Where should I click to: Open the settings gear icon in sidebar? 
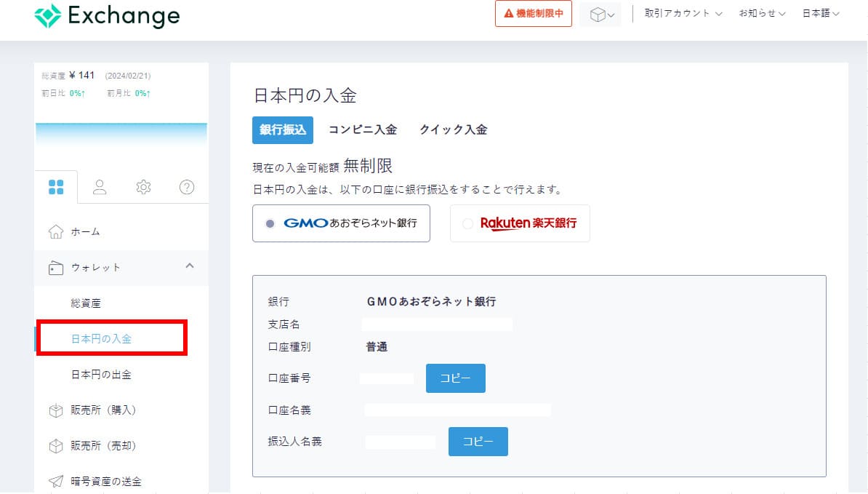[x=143, y=187]
